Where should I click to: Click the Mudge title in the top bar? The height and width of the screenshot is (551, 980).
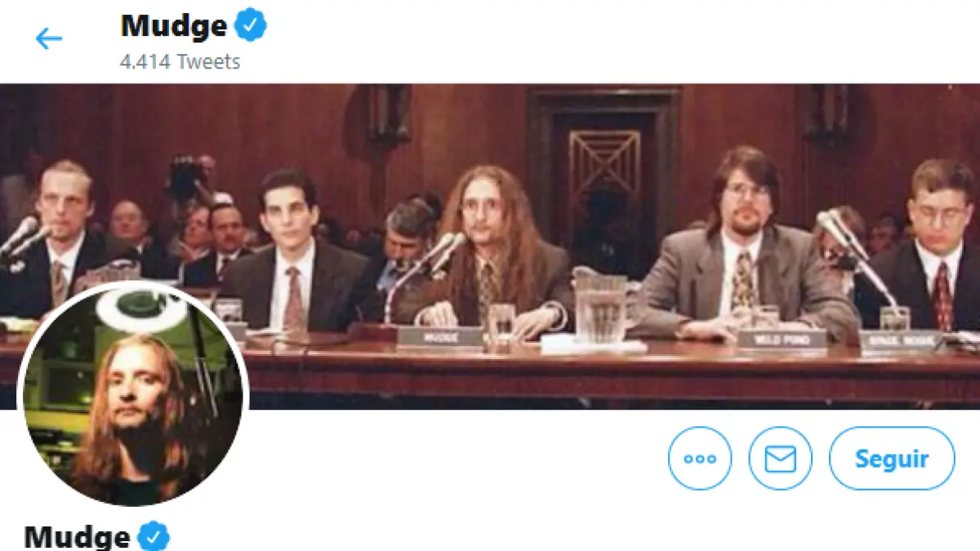[173, 26]
